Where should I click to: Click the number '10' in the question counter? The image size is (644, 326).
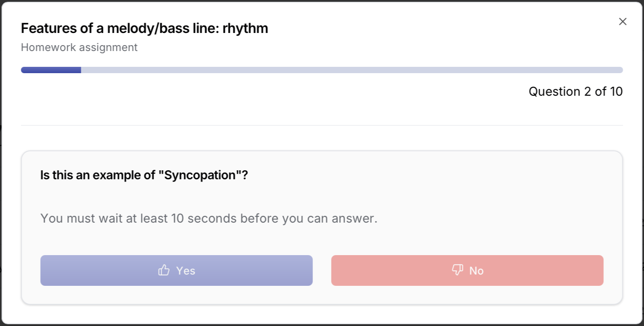coord(616,92)
